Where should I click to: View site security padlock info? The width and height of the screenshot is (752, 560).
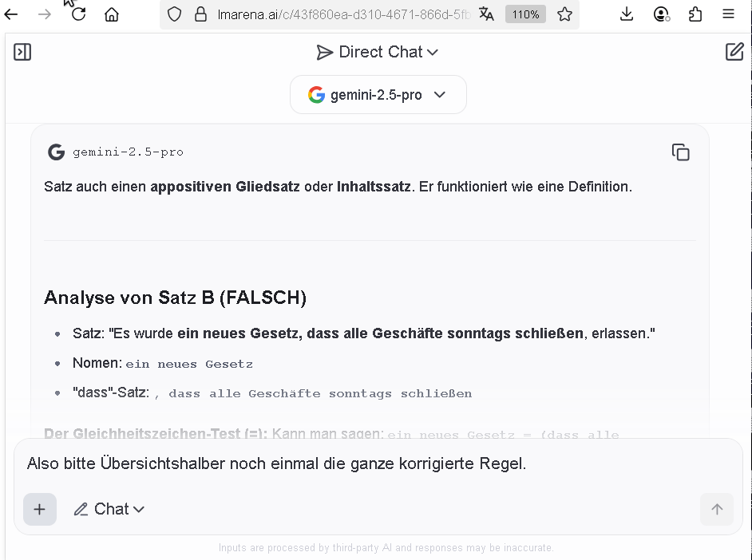click(x=200, y=14)
